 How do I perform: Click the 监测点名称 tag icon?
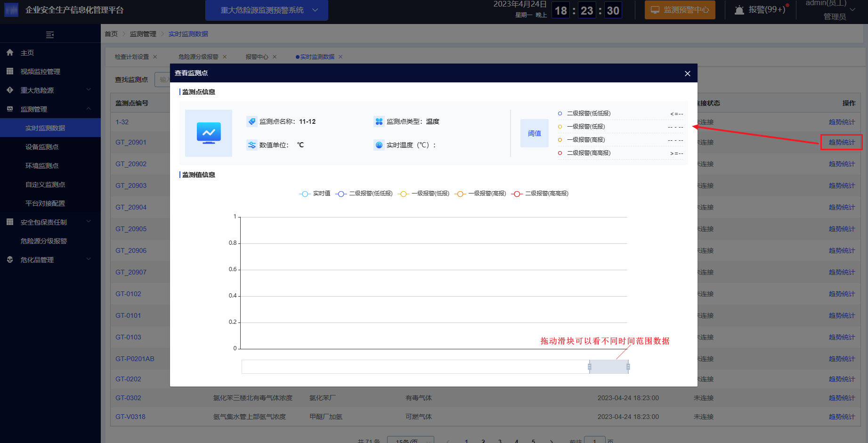point(252,121)
